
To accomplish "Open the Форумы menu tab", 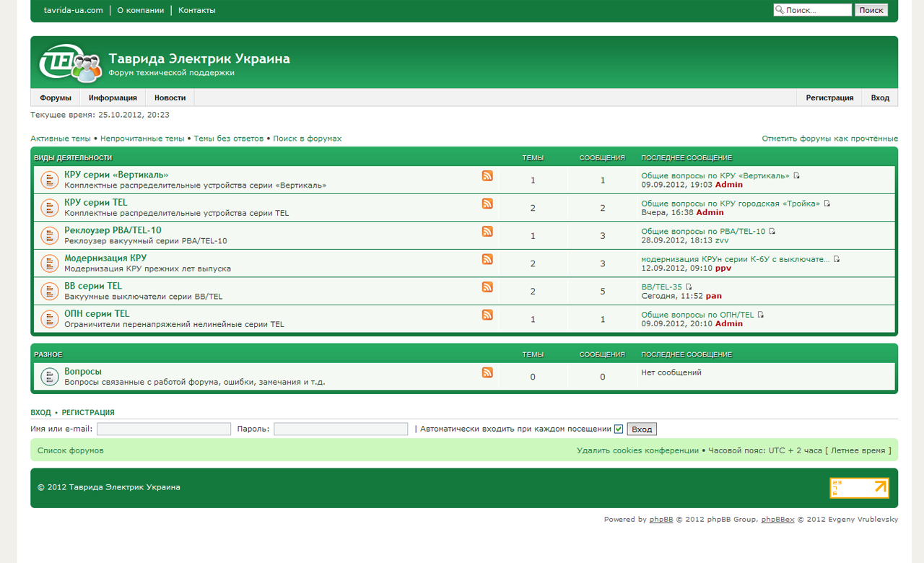I will pos(56,98).
